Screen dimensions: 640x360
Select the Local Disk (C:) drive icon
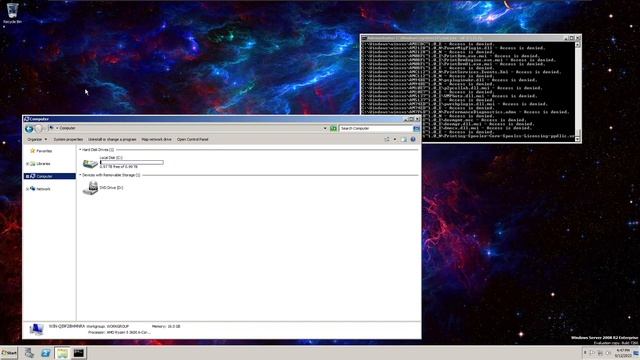[90, 163]
